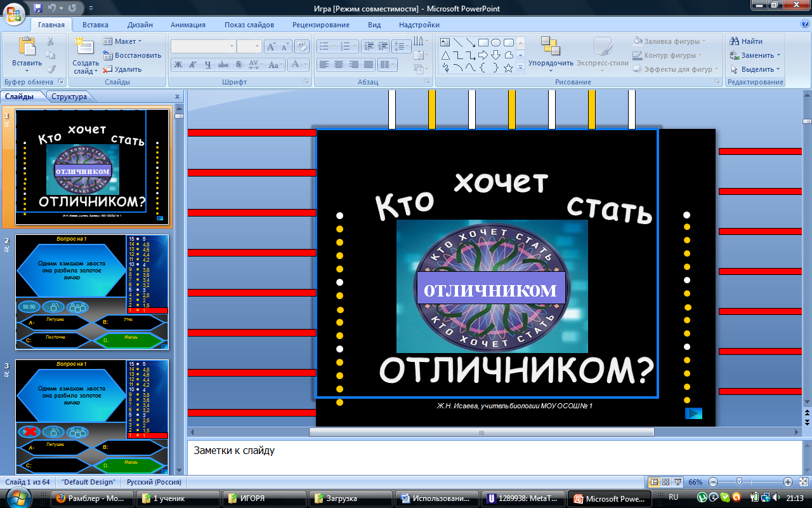812x508 pixels.
Task: Open the Упорядочить arrange dropdown
Action: (551, 54)
